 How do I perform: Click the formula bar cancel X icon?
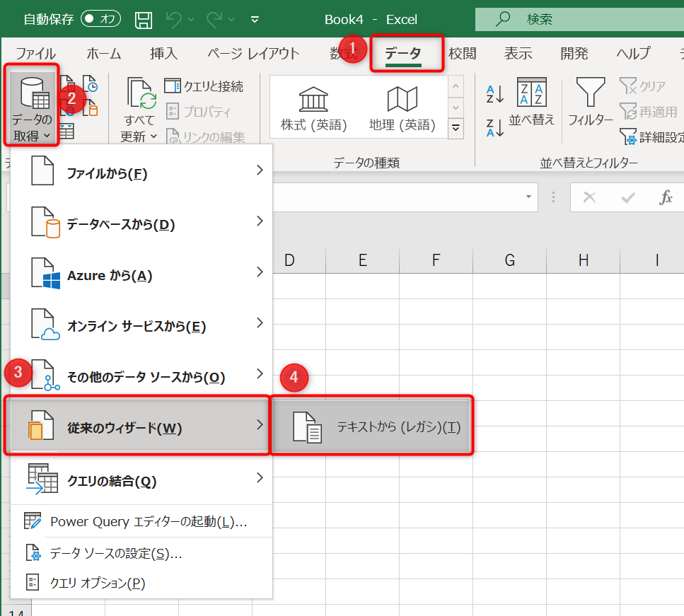590,197
